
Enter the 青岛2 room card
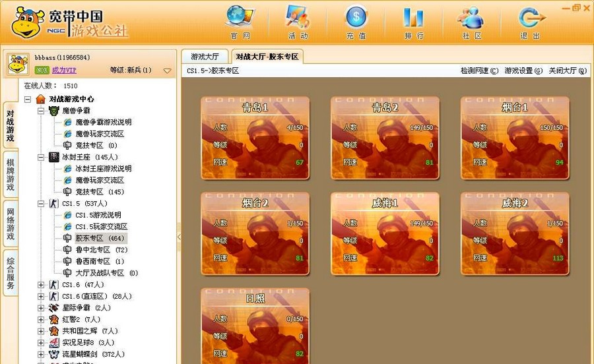[385, 138]
